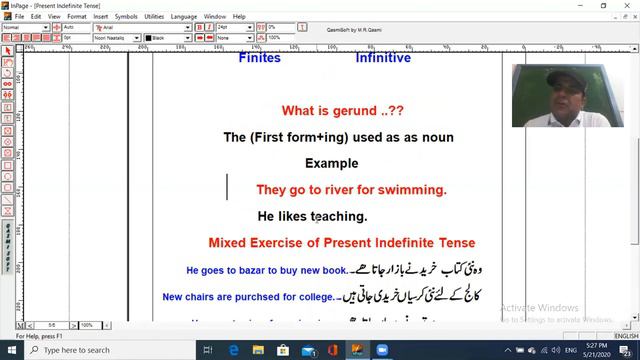
Task: Click the black color swatch beside Black
Action: point(149,38)
